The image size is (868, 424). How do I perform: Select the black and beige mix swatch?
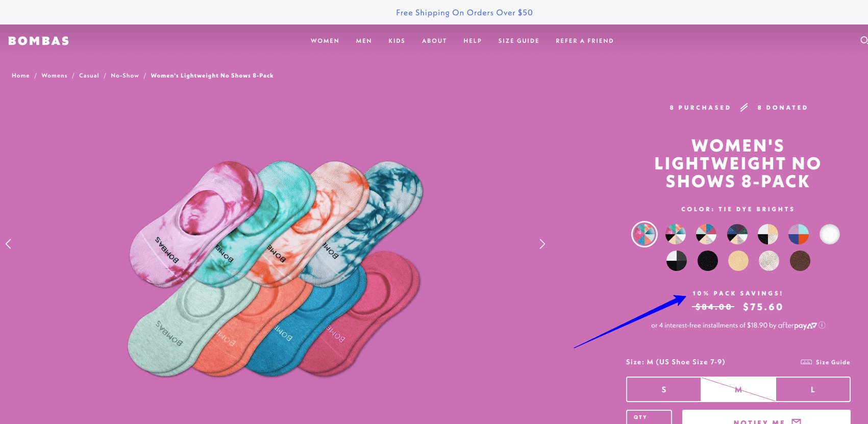[768, 234]
